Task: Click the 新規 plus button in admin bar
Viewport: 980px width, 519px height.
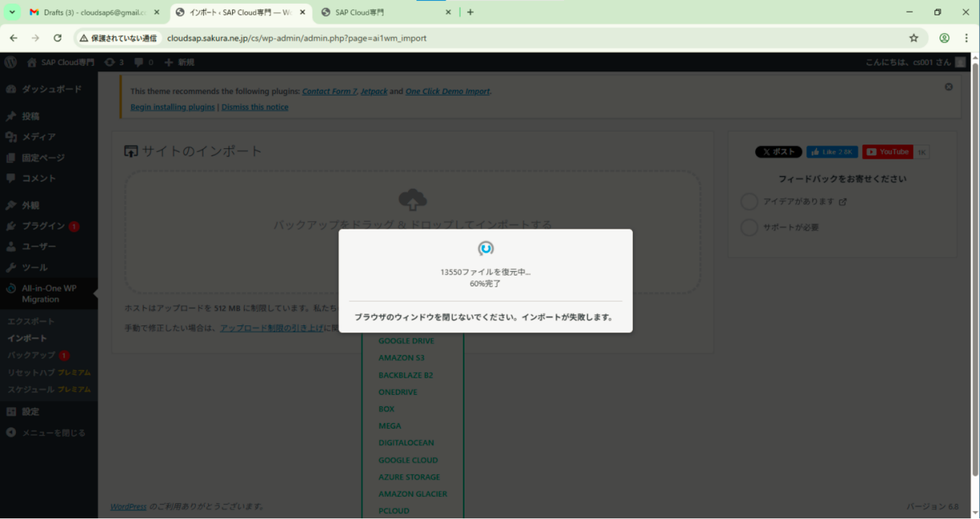Action: [x=179, y=62]
